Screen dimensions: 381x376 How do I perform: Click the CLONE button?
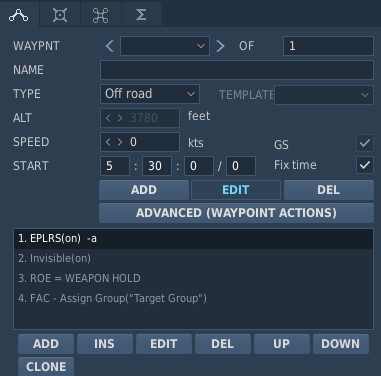46,367
